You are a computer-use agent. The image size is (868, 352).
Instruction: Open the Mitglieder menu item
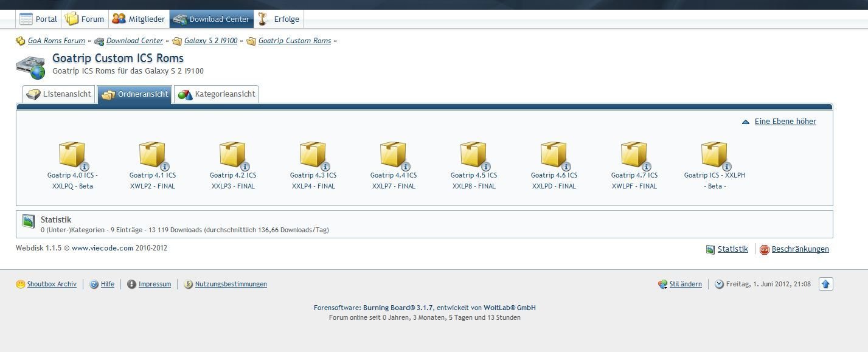click(139, 19)
